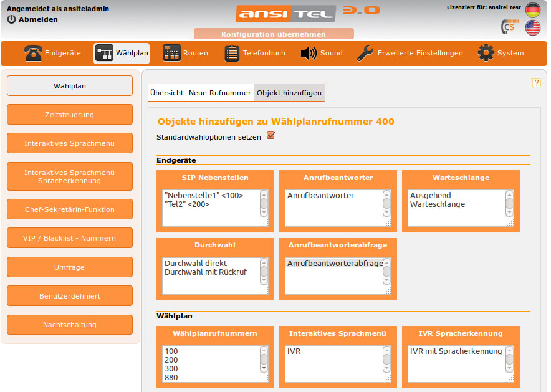Click the question mark help icon
Image resolution: width=551 pixels, height=392 pixels.
(536, 82)
